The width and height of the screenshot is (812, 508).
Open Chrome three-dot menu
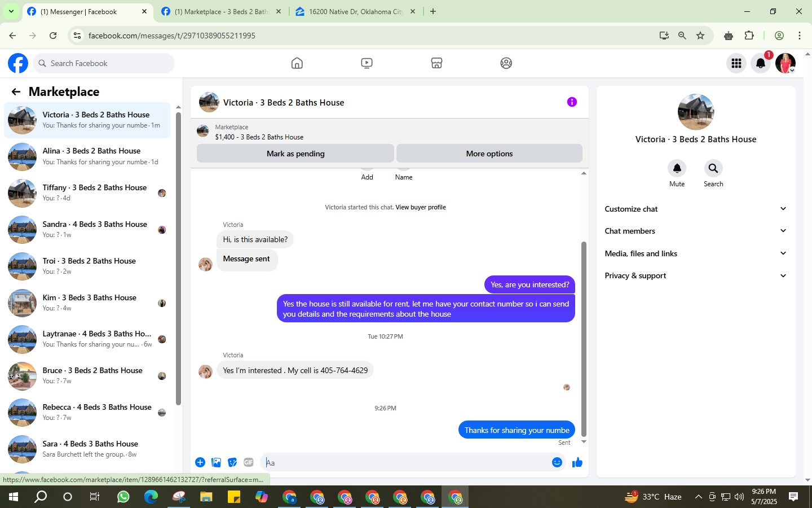point(800,36)
